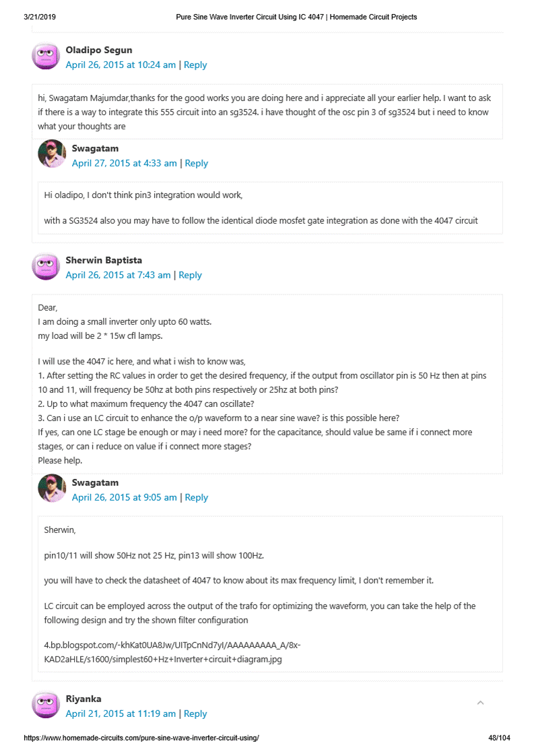Open the April 21, 2015 at 11:19 am permalink
The width and height of the screenshot is (534, 756).
[121, 714]
